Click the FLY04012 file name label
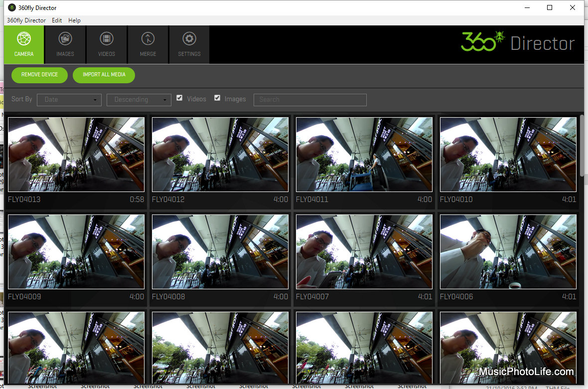This screenshot has width=588, height=389. tap(168, 199)
